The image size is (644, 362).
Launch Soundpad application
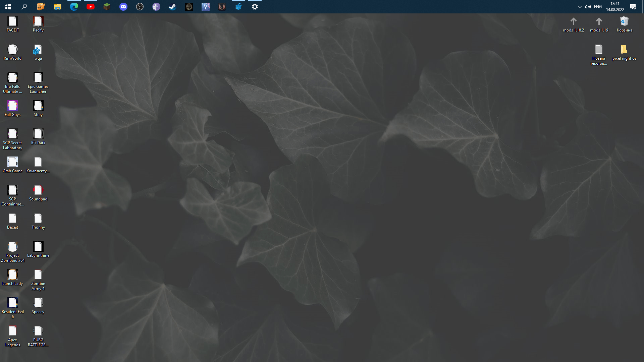click(38, 192)
